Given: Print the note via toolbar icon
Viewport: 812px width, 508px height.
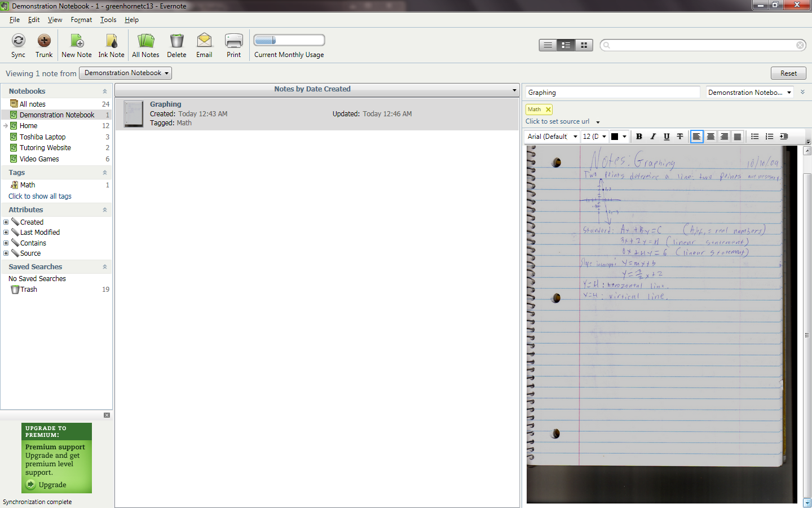Looking at the screenshot, I should pyautogui.click(x=233, y=45).
